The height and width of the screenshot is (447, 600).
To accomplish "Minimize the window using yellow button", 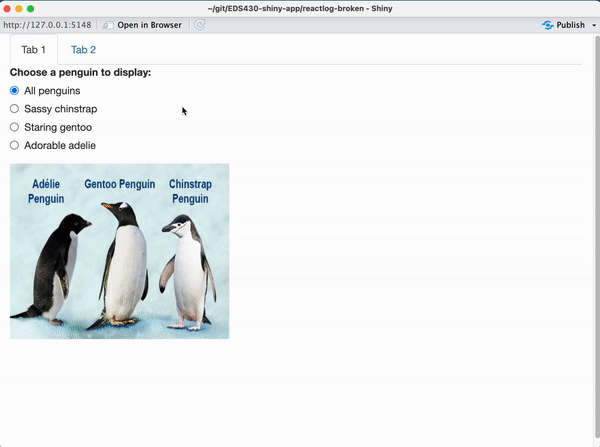I will 18,8.
